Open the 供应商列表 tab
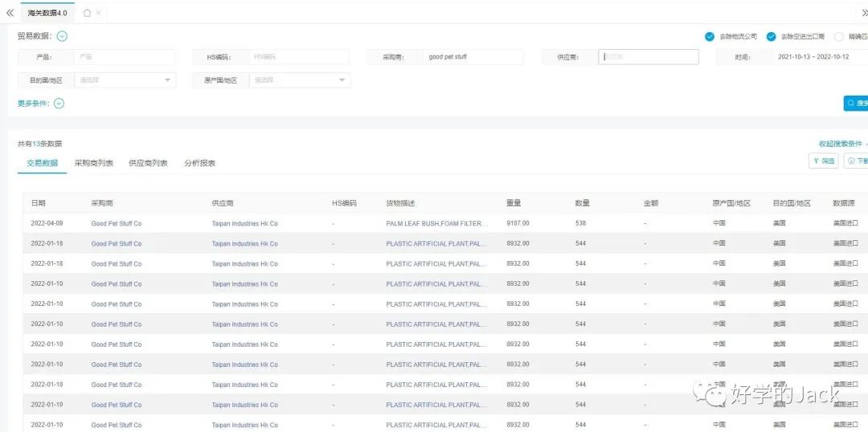This screenshot has width=868, height=432. [x=148, y=163]
